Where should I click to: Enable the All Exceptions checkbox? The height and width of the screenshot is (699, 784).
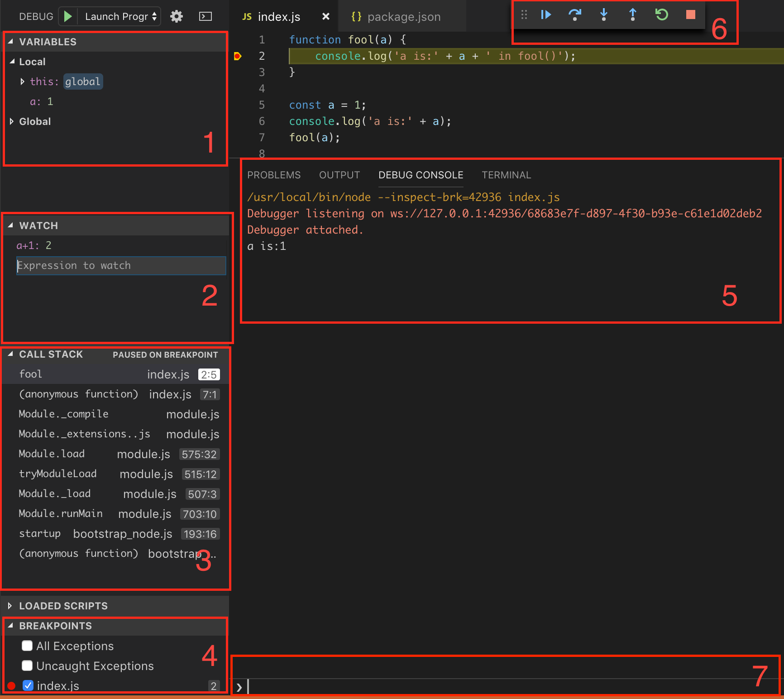pos(27,646)
